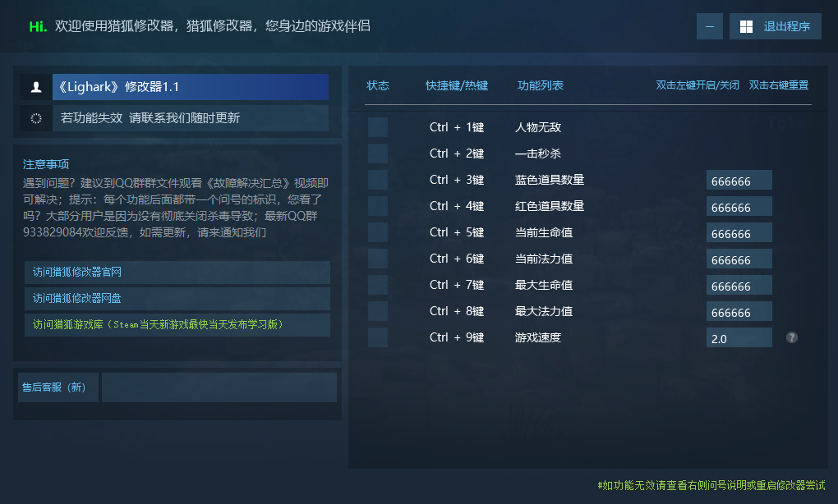Viewport: 838px width, 504px height.
Task: Toggle the 游戏速度 status checkbox
Action: tap(378, 337)
